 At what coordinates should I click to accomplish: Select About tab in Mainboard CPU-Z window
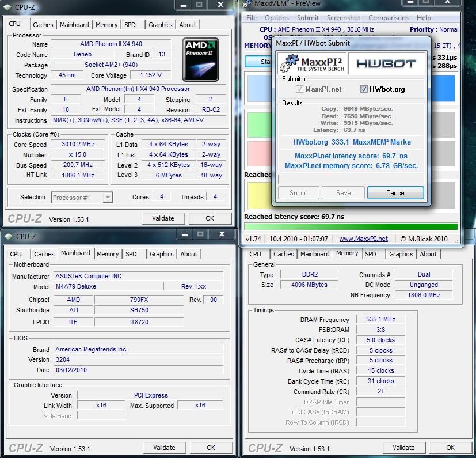(189, 253)
